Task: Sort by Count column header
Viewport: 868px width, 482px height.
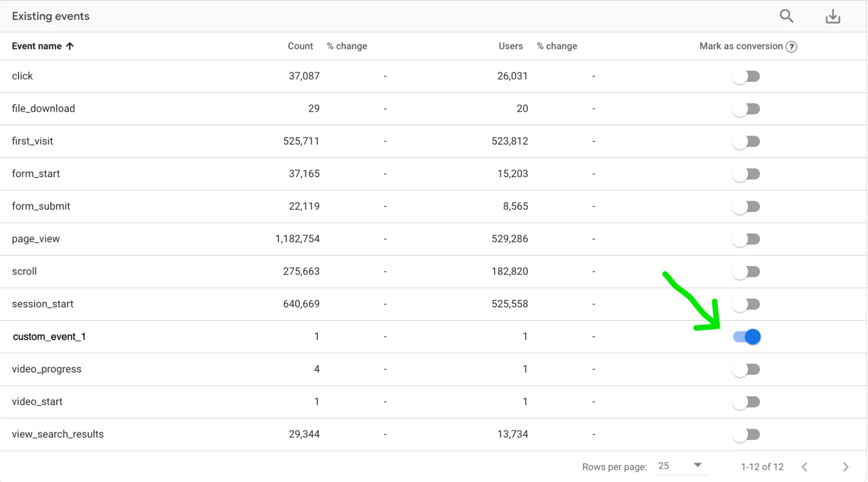Action: point(300,46)
